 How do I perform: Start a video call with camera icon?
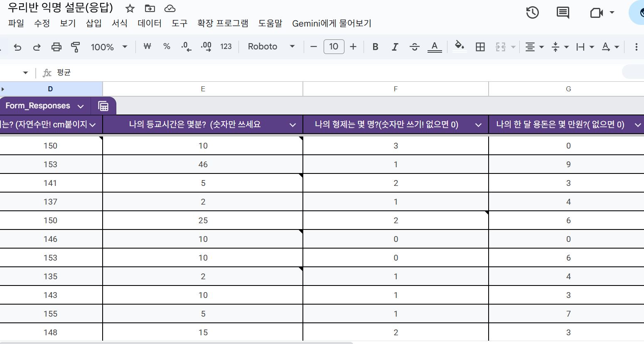pyautogui.click(x=597, y=13)
